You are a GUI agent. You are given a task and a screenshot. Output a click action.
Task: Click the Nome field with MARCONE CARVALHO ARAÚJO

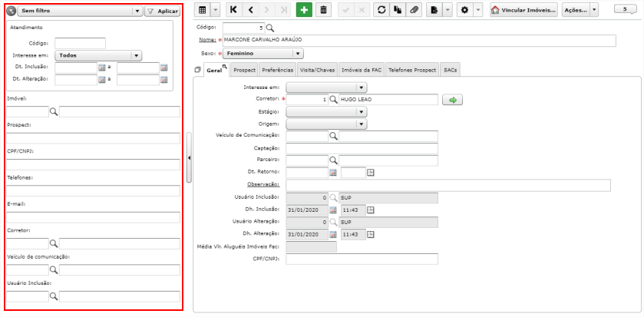419,41
